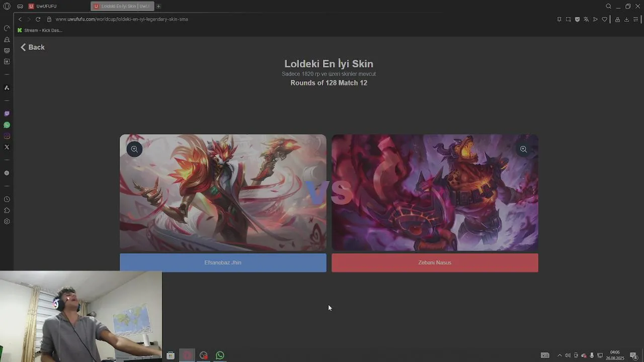The height and width of the screenshot is (362, 644).
Task: Toggle the ad blocker shield icon
Action: [x=577, y=19]
